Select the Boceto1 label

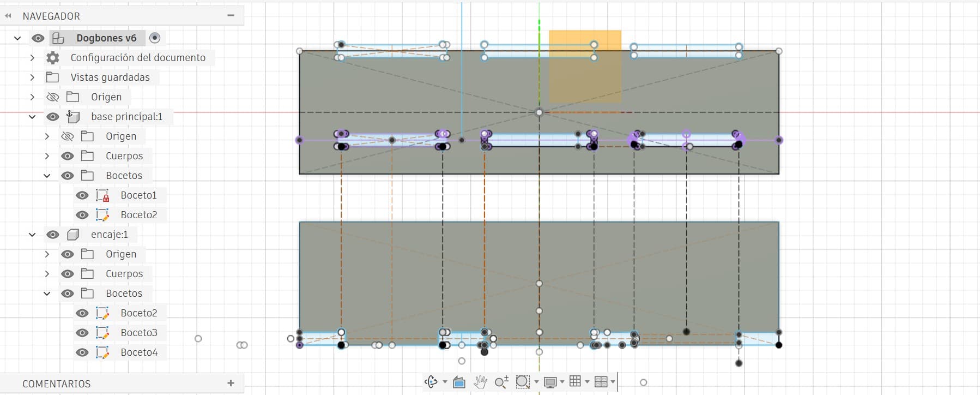point(138,195)
